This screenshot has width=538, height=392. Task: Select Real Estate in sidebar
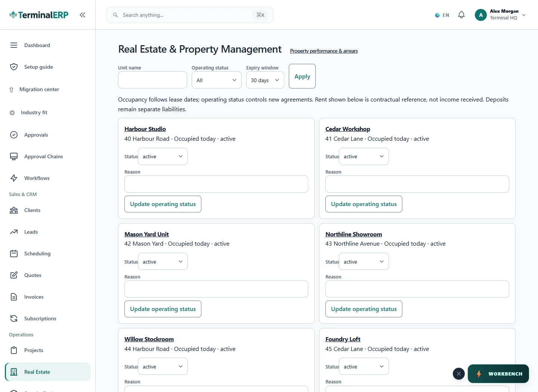pos(48,372)
